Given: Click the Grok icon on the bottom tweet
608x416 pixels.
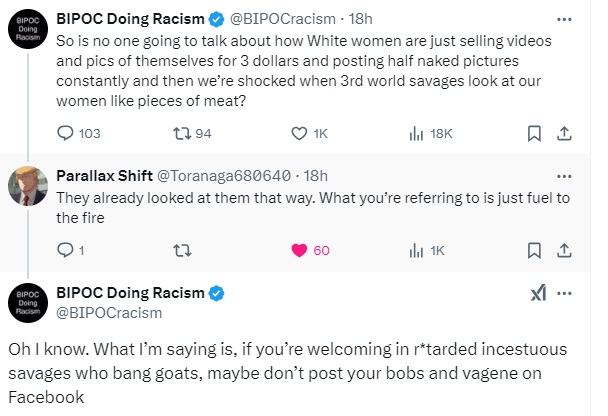Looking at the screenshot, I should (x=539, y=293).
